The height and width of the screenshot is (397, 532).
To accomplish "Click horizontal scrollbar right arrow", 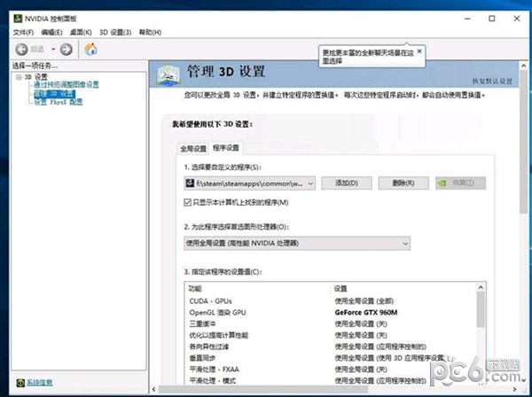I will pos(514,389).
